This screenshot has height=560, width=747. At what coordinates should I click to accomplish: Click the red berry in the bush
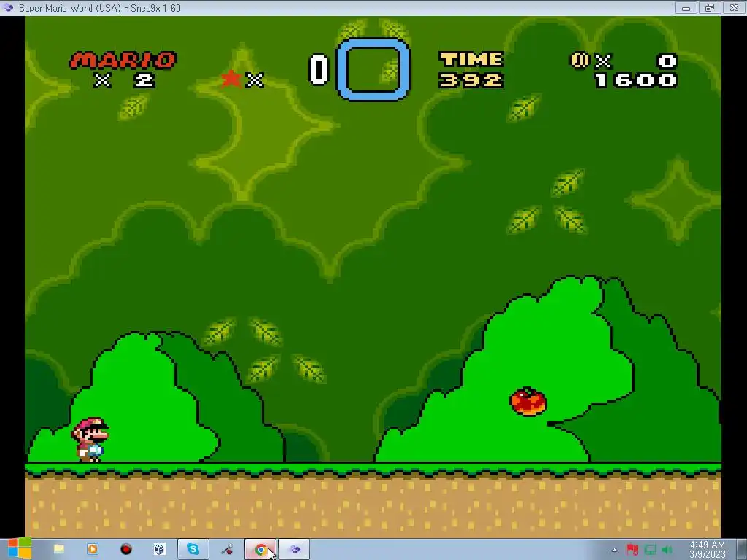[x=528, y=402]
